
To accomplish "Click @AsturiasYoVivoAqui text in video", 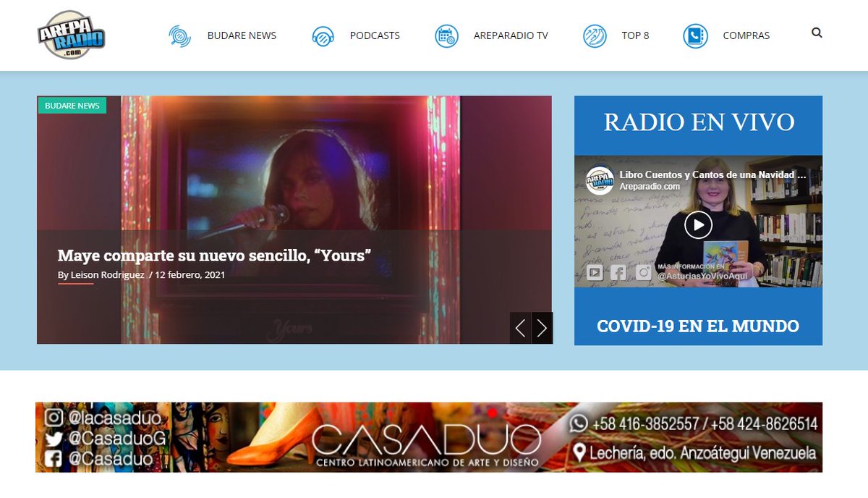I will [702, 276].
